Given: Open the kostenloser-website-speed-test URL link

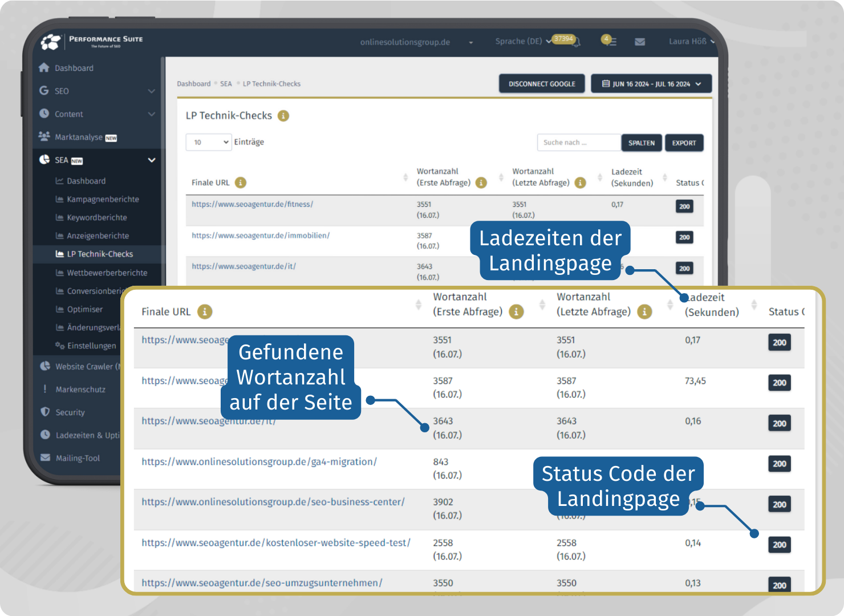Looking at the screenshot, I should 276,542.
